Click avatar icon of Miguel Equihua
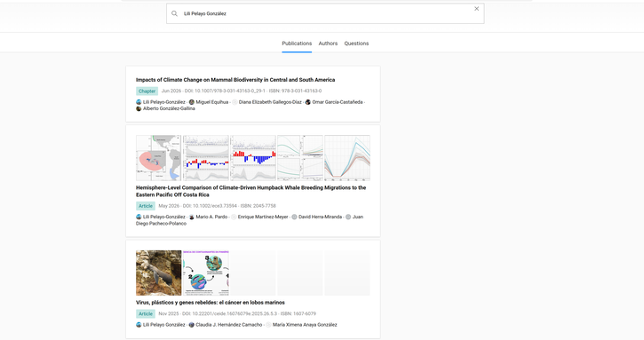 (191, 102)
